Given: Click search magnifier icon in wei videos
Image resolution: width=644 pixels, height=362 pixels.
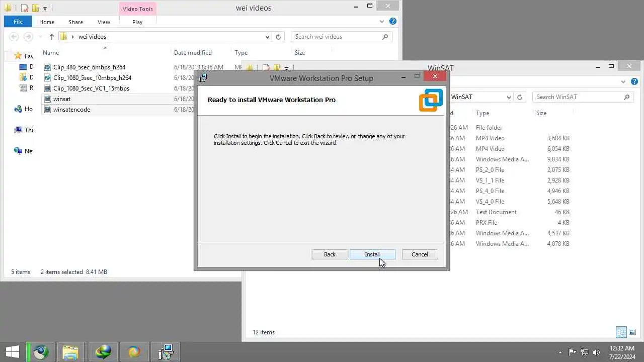Looking at the screenshot, I should click(x=385, y=37).
